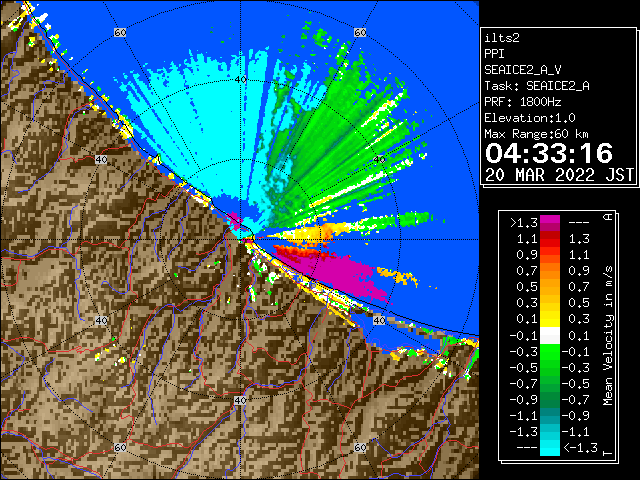Select the 40 km label on the southeast coastline
Viewport: 640px width, 480px height.
[x=380, y=320]
